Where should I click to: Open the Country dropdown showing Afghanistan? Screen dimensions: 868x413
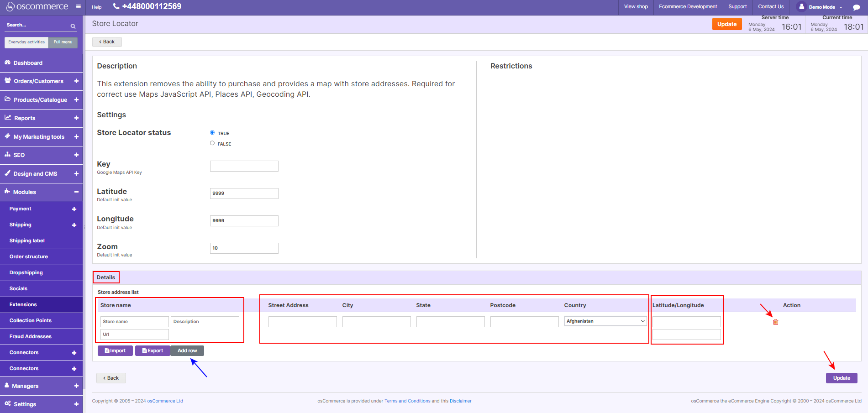tap(605, 321)
